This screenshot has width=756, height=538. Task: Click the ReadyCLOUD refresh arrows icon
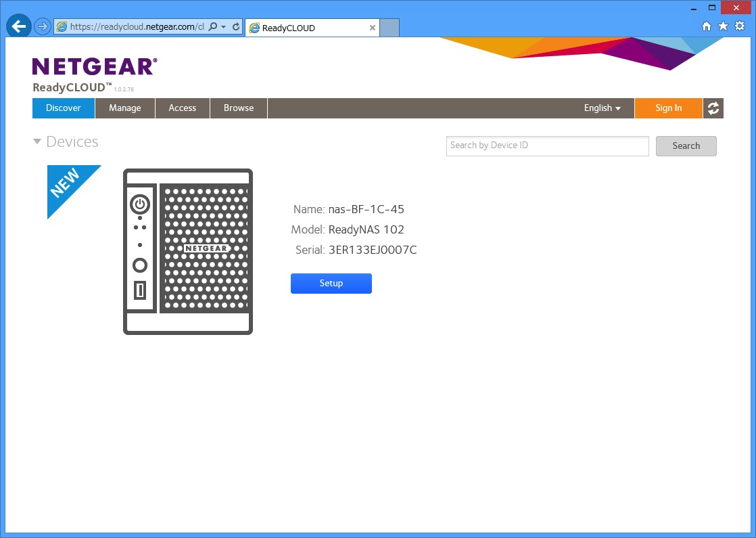(713, 108)
